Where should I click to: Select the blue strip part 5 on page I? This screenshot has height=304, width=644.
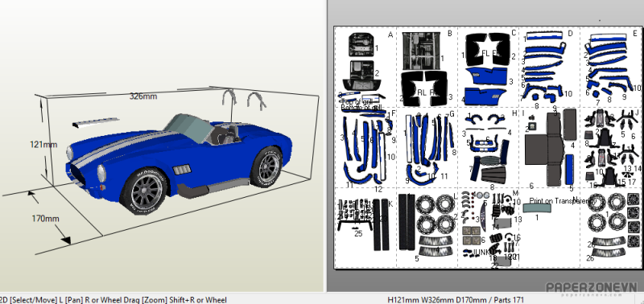point(569,170)
